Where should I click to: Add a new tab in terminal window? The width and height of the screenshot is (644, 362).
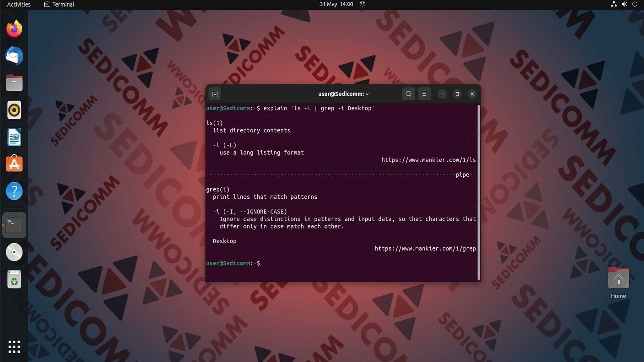tap(215, 94)
